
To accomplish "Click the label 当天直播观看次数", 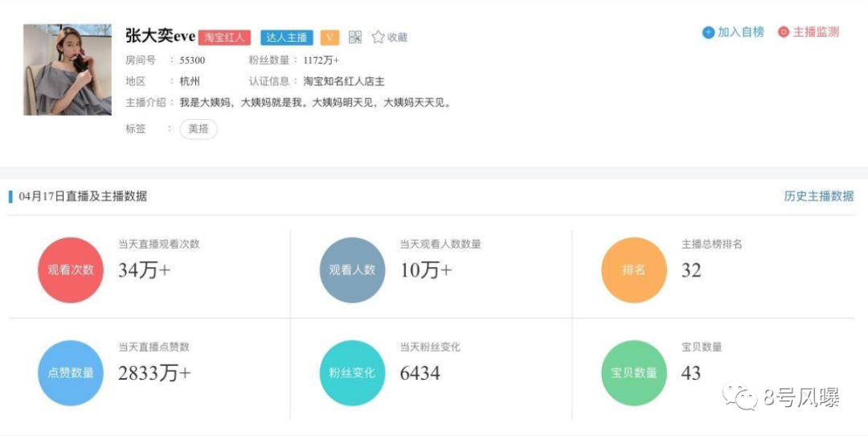I will click(159, 244).
